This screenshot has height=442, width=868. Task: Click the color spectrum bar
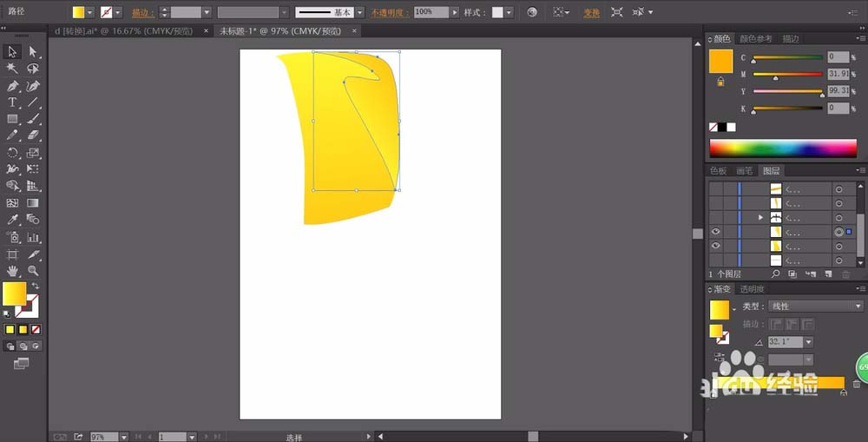click(783, 148)
